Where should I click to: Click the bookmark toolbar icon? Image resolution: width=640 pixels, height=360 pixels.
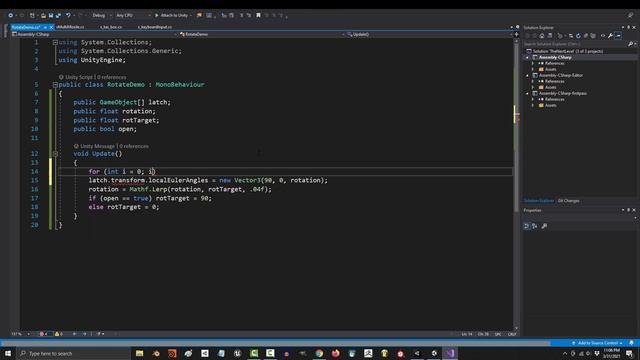[x=258, y=16]
